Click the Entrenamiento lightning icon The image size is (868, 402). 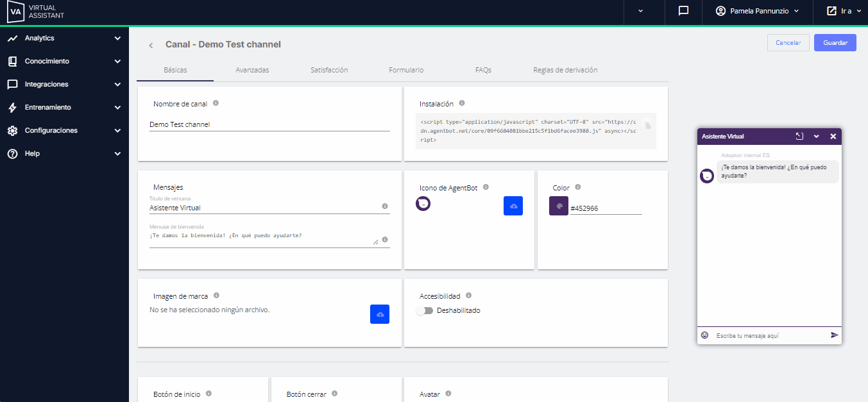pos(12,108)
